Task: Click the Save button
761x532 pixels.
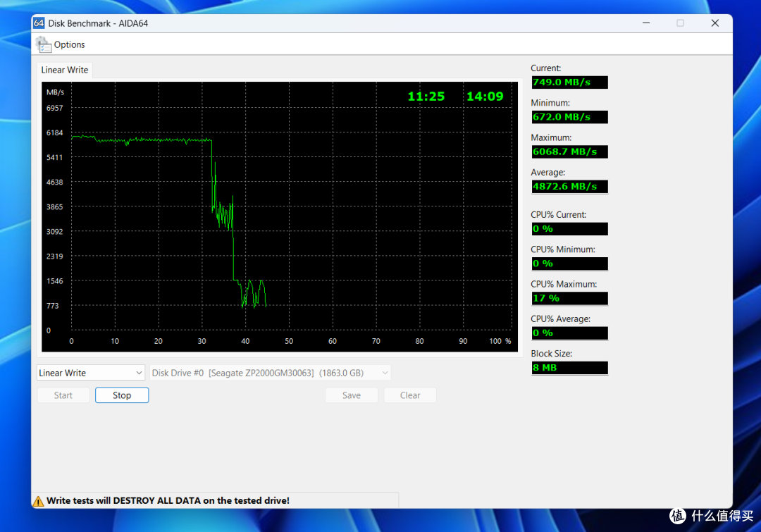Action: click(352, 395)
